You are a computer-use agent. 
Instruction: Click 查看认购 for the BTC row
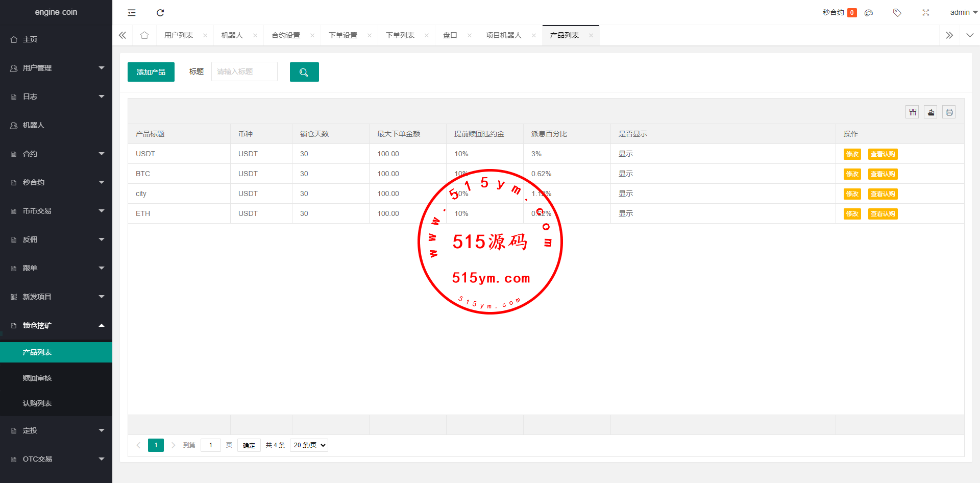click(x=883, y=174)
